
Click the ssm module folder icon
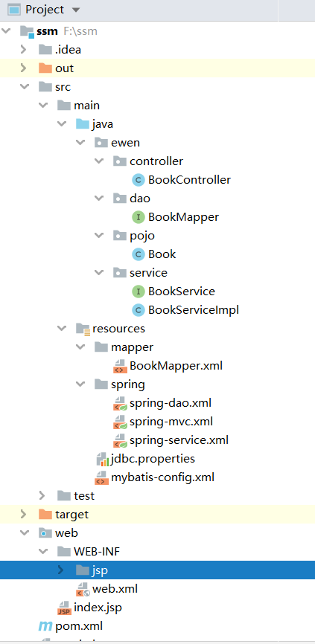[27, 32]
